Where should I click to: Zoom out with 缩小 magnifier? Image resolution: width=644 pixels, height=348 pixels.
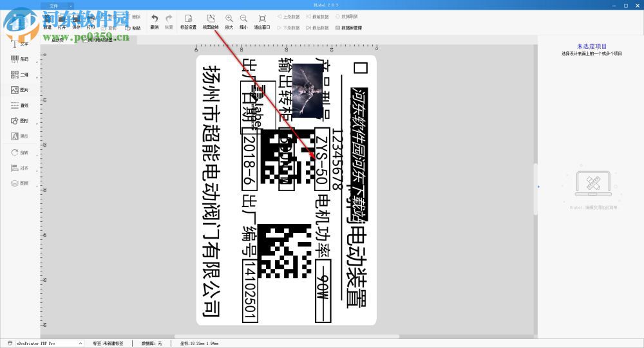(x=243, y=22)
